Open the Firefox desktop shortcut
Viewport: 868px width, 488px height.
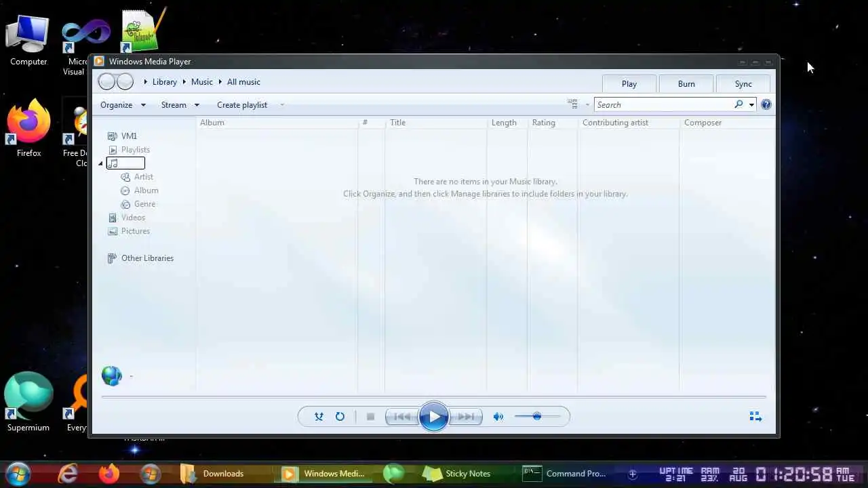[x=28, y=129]
